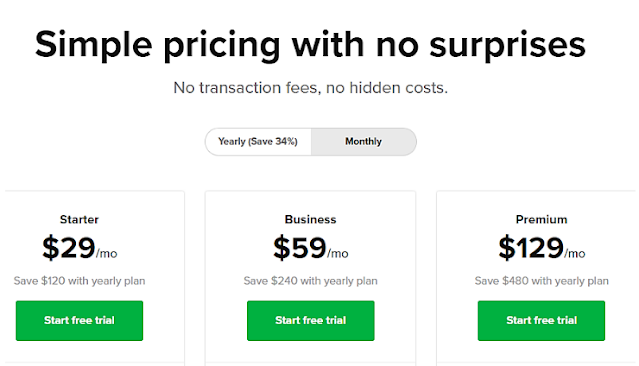Select the Monthly billing option
Viewport: 639px width, 366px height.
pos(364,141)
